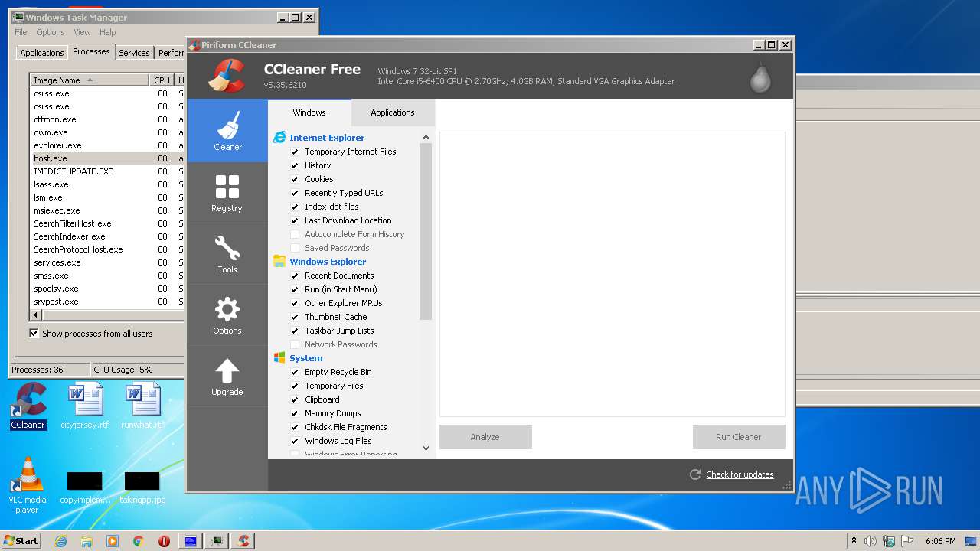Image resolution: width=980 pixels, height=551 pixels.
Task: Click the taskbar clock showing 6:06 PM
Action: coord(940,541)
